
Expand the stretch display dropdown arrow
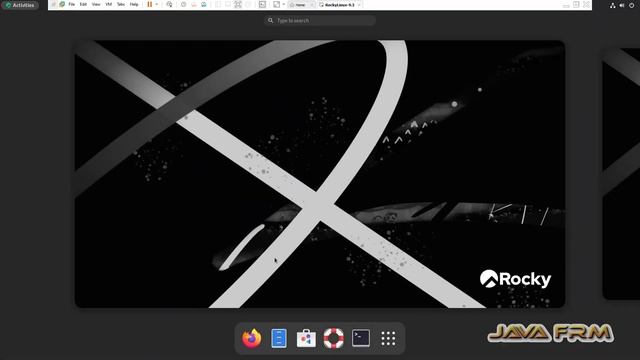click(284, 4)
